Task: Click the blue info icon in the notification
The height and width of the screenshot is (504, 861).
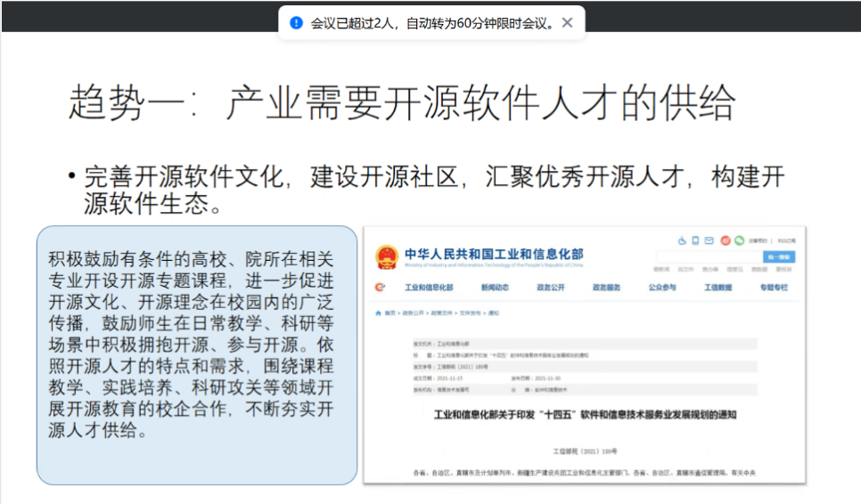Action: (297, 22)
